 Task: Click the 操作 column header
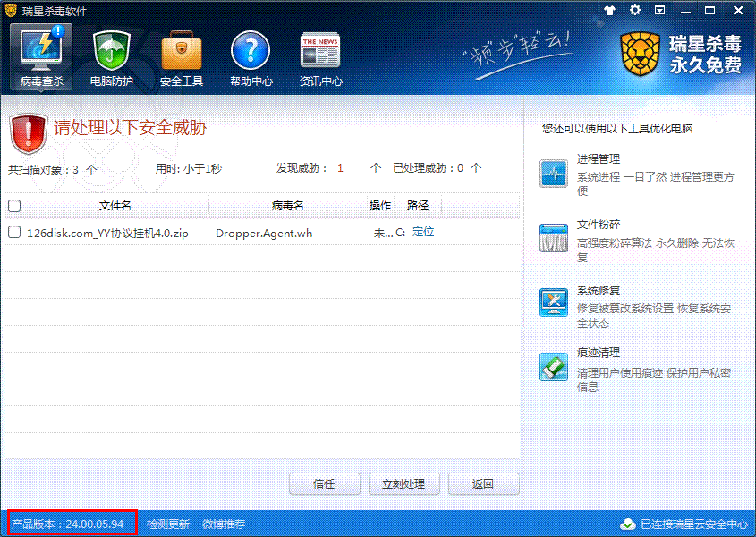(380, 206)
